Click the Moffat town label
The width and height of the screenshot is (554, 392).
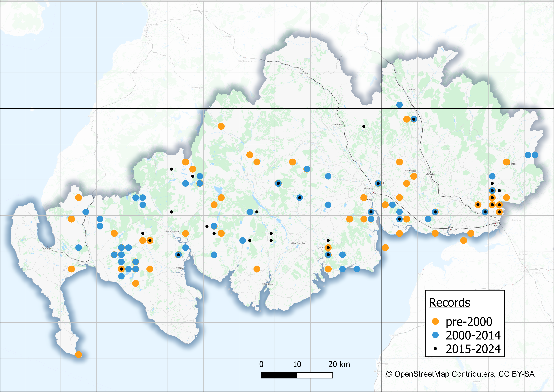pos(412,89)
